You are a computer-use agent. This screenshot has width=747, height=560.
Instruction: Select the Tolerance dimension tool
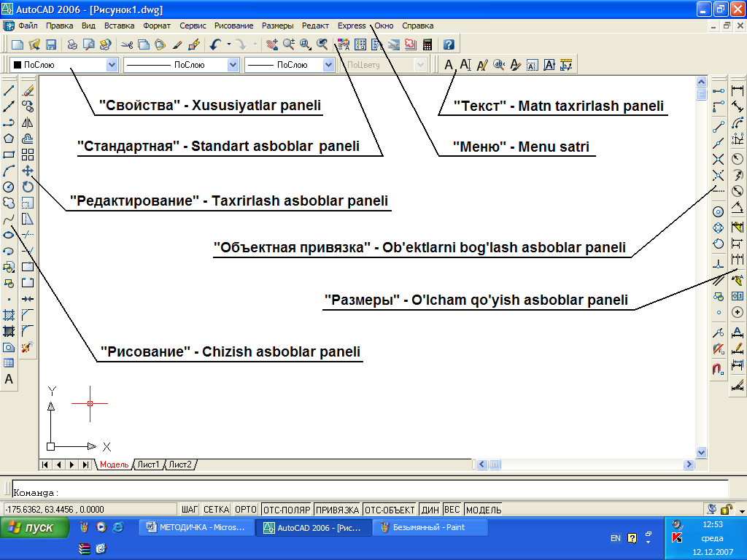(738, 296)
